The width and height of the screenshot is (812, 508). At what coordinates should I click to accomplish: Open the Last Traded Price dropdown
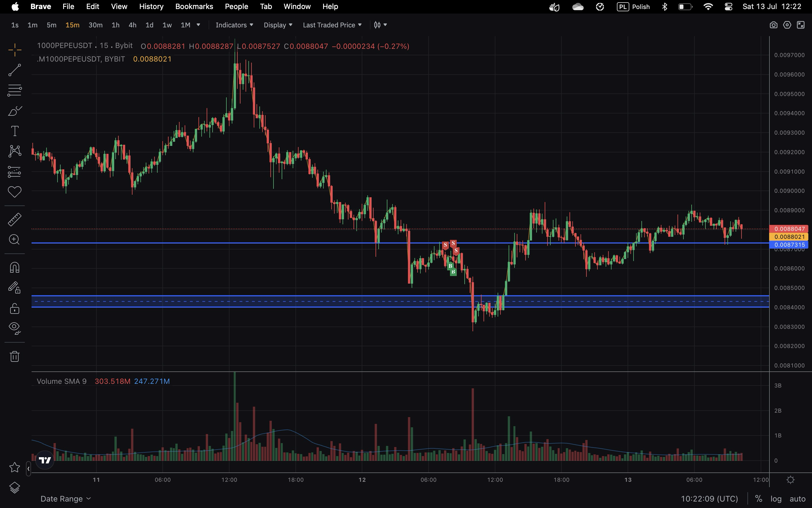click(x=332, y=25)
